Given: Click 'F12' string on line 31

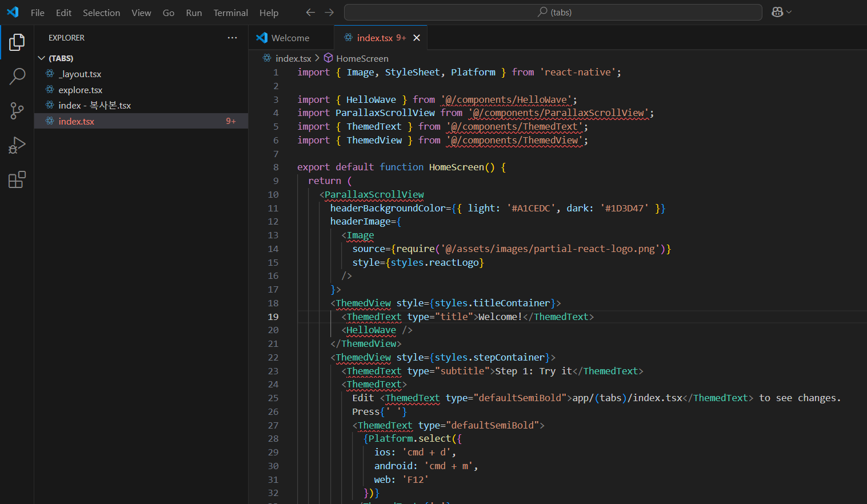Looking at the screenshot, I should click(415, 480).
